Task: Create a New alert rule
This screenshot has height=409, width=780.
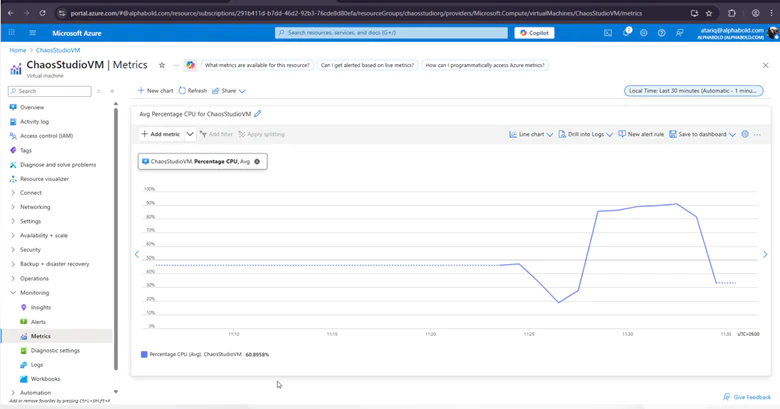Action: click(641, 134)
